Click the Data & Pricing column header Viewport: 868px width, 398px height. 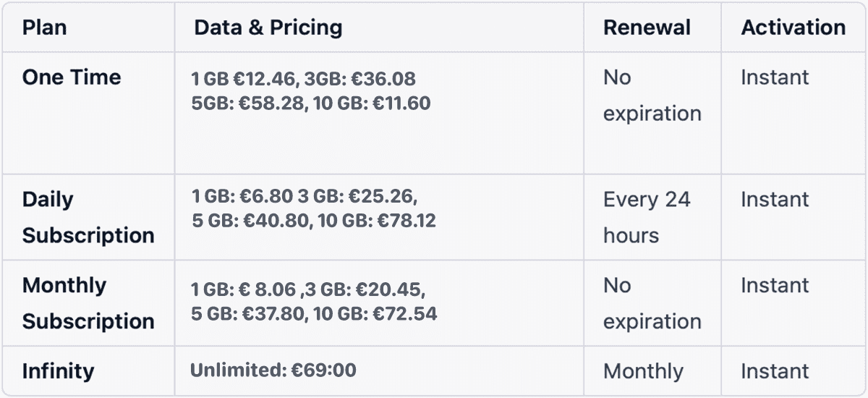[x=268, y=27]
